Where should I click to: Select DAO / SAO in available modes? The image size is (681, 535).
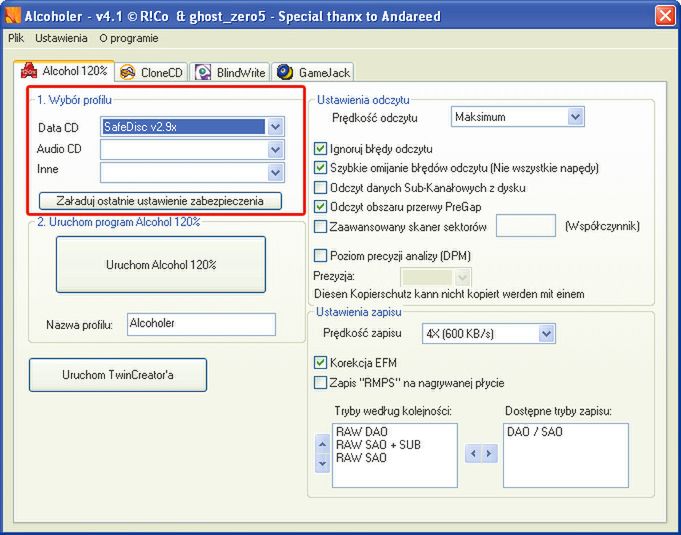[x=535, y=432]
